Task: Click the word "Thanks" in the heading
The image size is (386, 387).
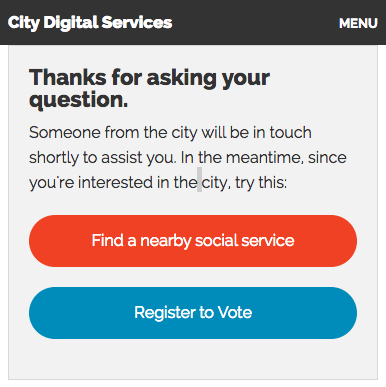Action: point(68,77)
